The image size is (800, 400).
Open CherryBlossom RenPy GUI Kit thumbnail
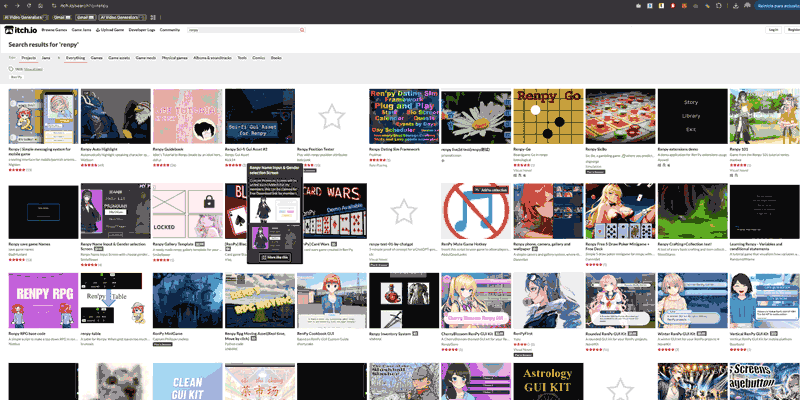click(x=476, y=301)
